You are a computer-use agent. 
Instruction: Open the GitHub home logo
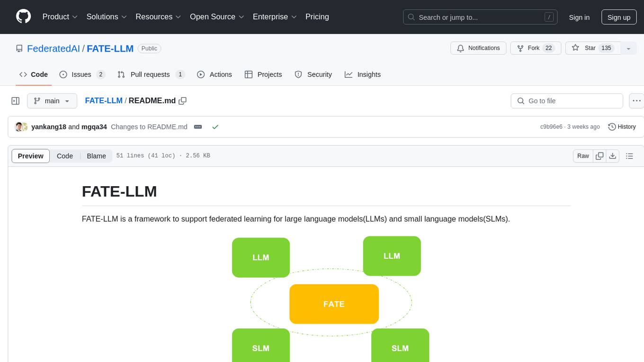[24, 17]
